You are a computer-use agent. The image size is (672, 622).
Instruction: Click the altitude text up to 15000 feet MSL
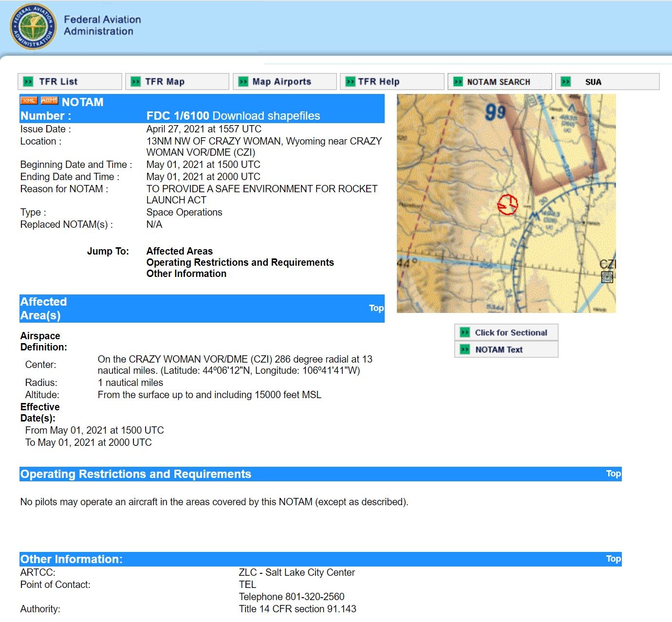[x=209, y=395]
